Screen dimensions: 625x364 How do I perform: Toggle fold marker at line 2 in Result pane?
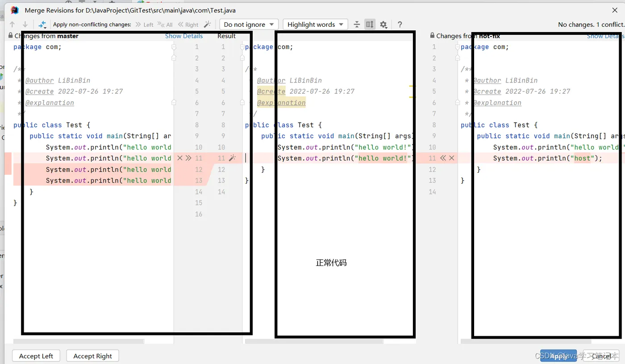click(243, 58)
